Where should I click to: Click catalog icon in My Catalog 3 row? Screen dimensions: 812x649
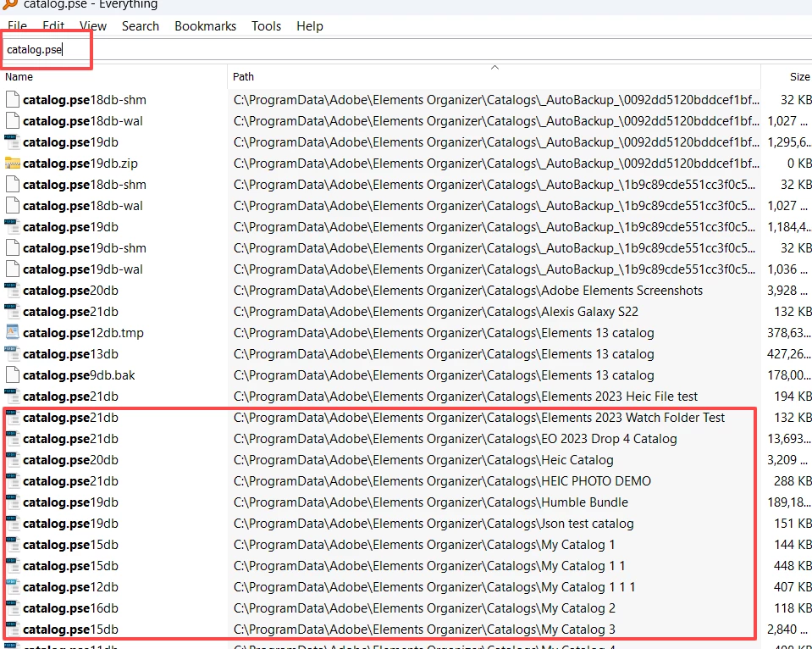[x=13, y=630]
